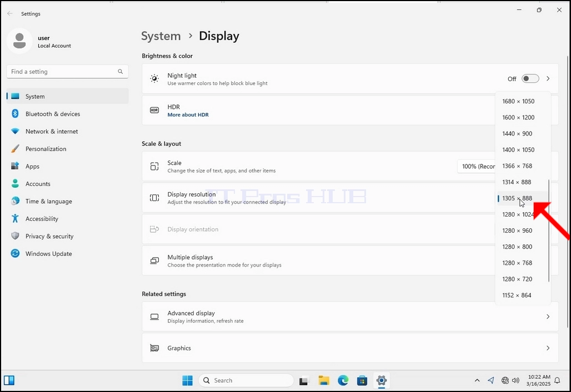
Task: Go to Network & internet
Action: pyautogui.click(x=67, y=132)
